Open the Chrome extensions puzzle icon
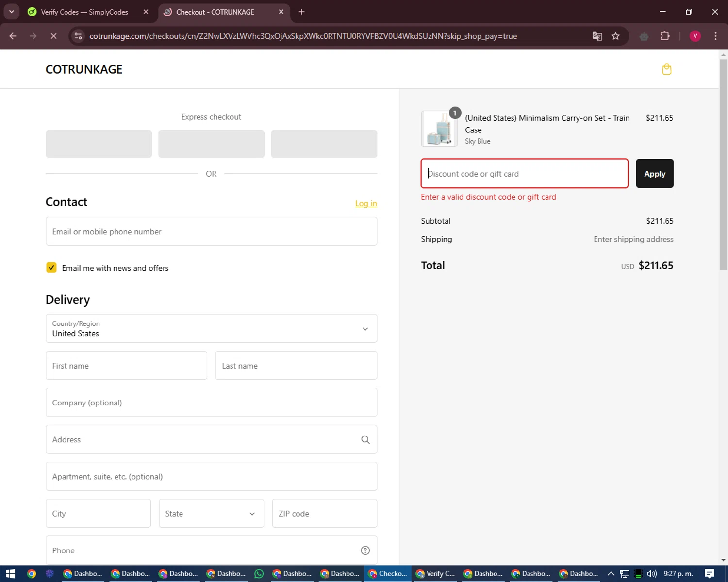The width and height of the screenshot is (728, 582). [665, 36]
